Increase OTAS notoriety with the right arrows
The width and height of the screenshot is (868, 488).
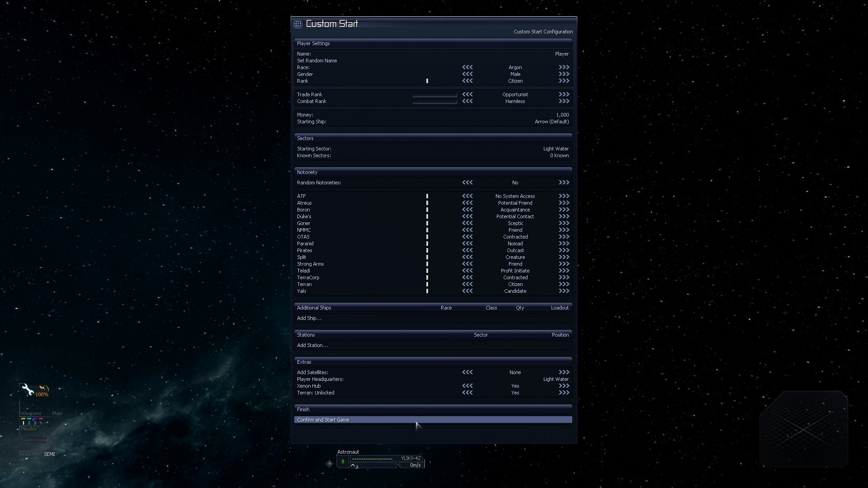click(x=564, y=237)
